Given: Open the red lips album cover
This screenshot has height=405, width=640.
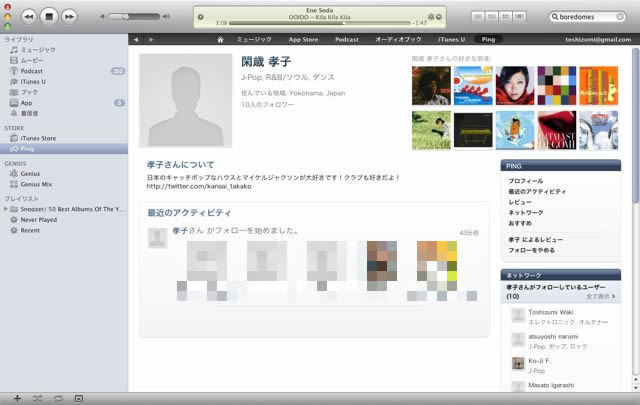Looking at the screenshot, I should (556, 130).
